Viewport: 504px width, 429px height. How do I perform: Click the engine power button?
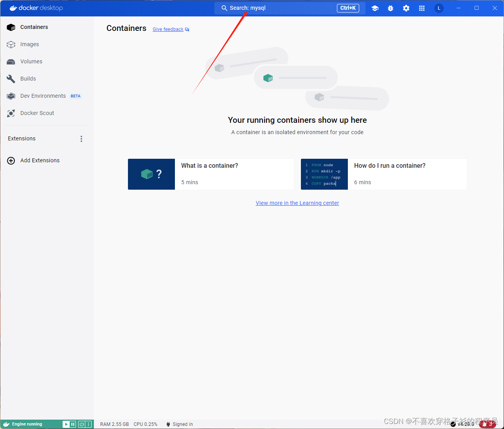82,424
